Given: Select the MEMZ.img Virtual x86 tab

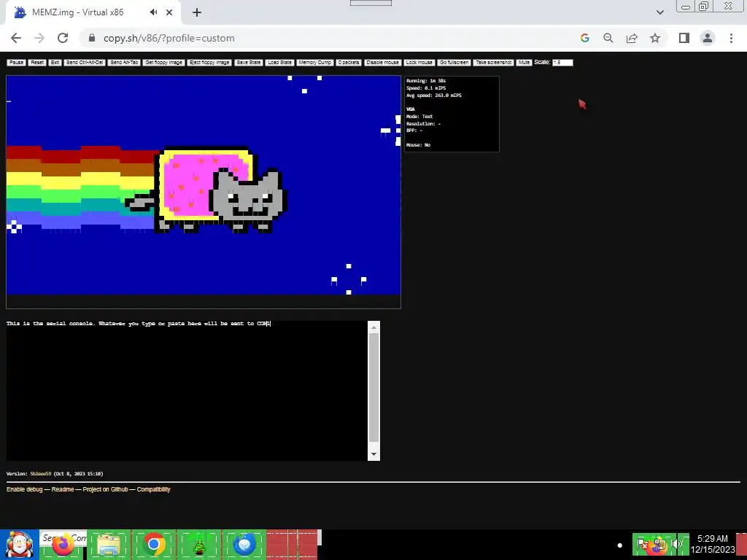Looking at the screenshot, I should coord(79,12).
